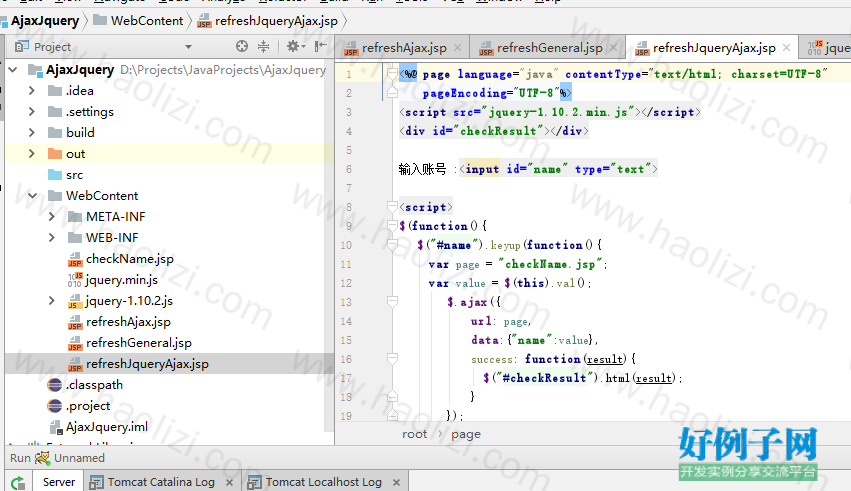Click WebContent in the navigation breadcrumb
Image resolution: width=851 pixels, height=491 pixels.
tap(147, 21)
